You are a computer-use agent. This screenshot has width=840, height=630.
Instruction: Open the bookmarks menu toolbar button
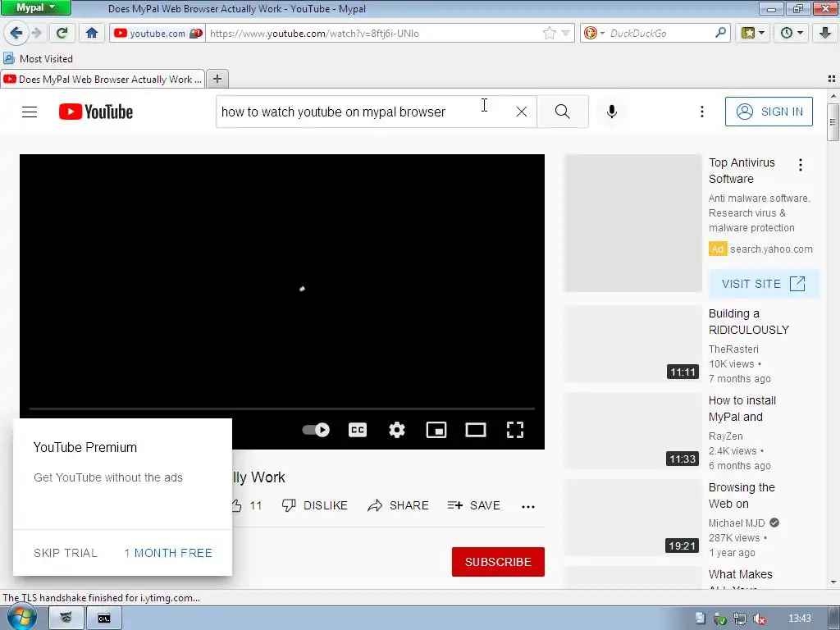click(753, 33)
